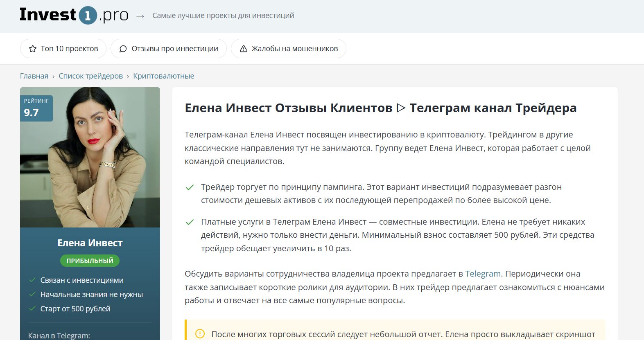Screen dimensions: 644x340
Task: Open Список трейдеров breadcrumb link
Action: (x=90, y=76)
